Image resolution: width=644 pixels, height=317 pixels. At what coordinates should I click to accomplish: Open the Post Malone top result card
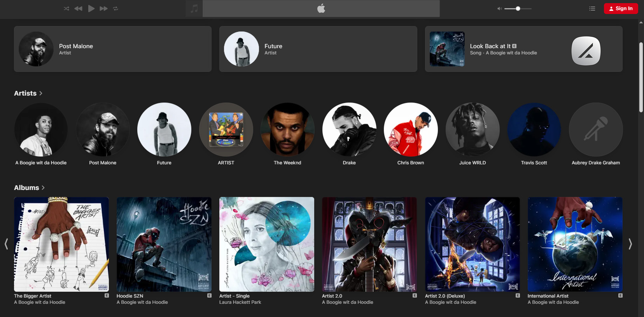click(x=113, y=49)
